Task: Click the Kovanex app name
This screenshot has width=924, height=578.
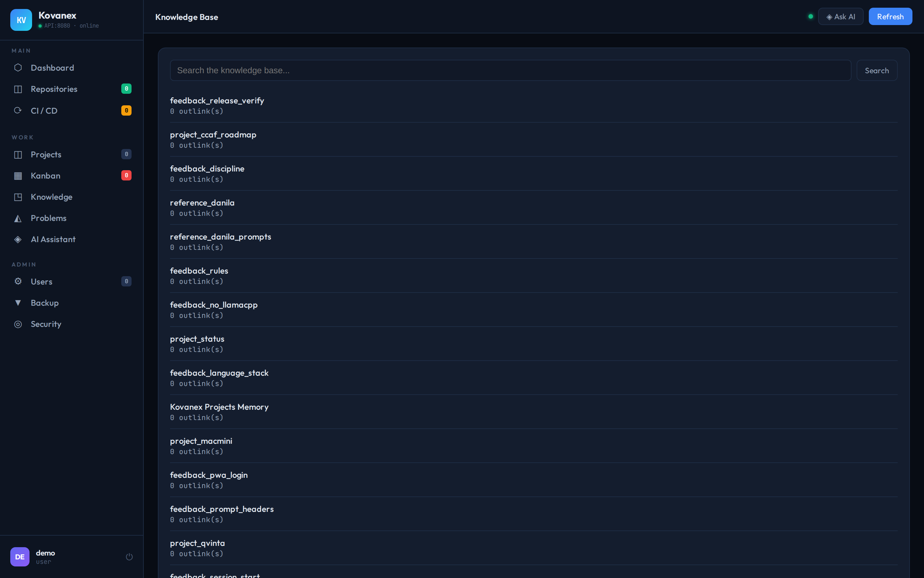Action: (57, 15)
